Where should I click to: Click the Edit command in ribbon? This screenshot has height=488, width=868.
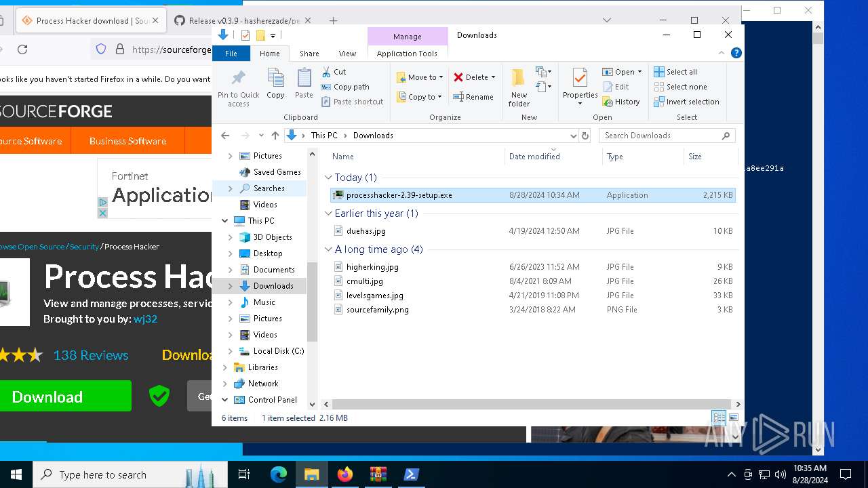pyautogui.click(x=616, y=87)
